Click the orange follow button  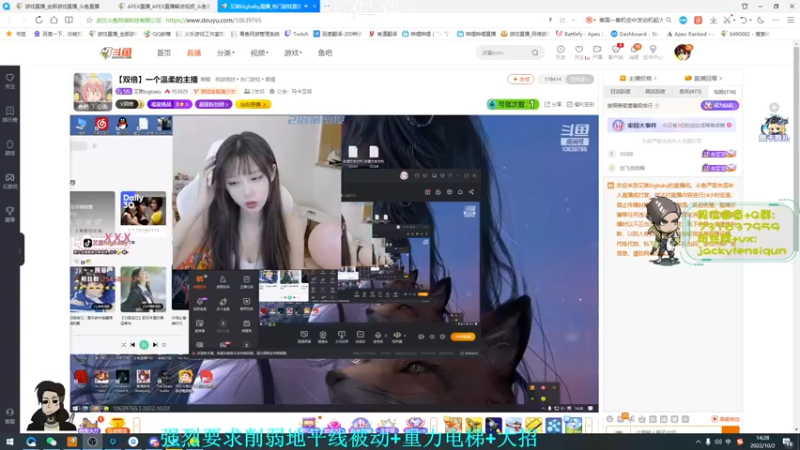point(520,79)
